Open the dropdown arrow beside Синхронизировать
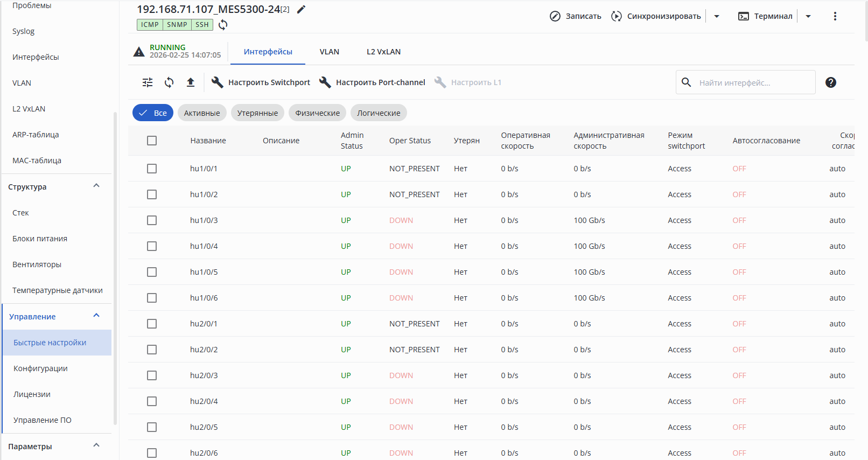The image size is (868, 460). (717, 16)
